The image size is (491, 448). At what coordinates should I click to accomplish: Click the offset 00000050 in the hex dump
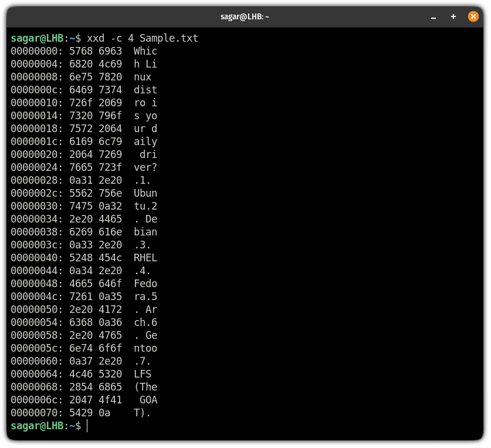34,309
